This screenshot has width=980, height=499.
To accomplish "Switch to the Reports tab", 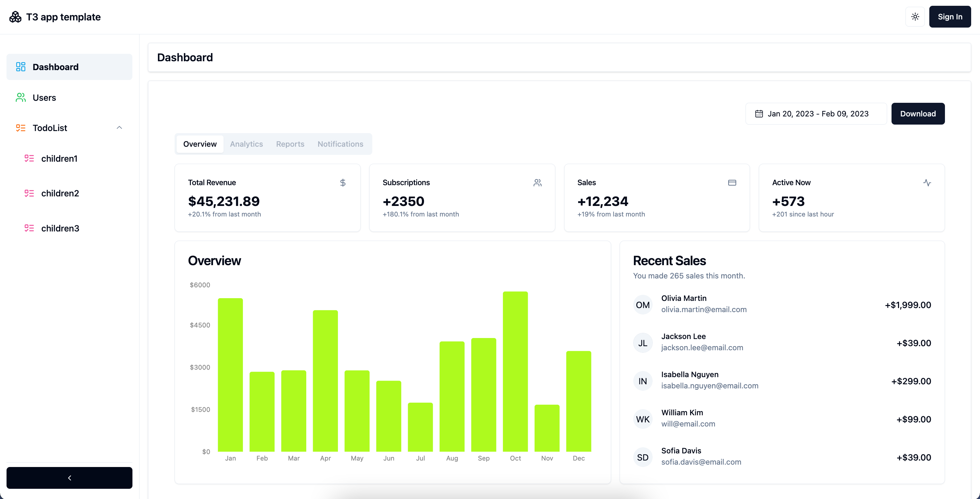I will (x=290, y=144).
